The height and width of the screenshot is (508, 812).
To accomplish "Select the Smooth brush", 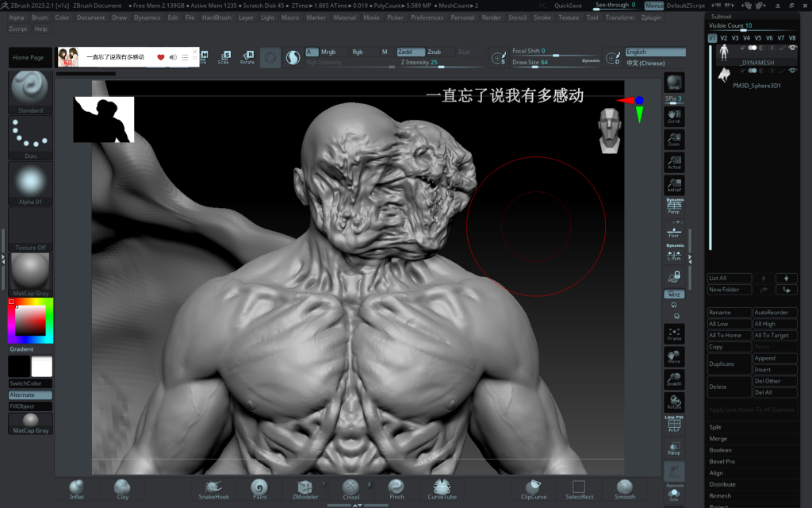I will [625, 489].
